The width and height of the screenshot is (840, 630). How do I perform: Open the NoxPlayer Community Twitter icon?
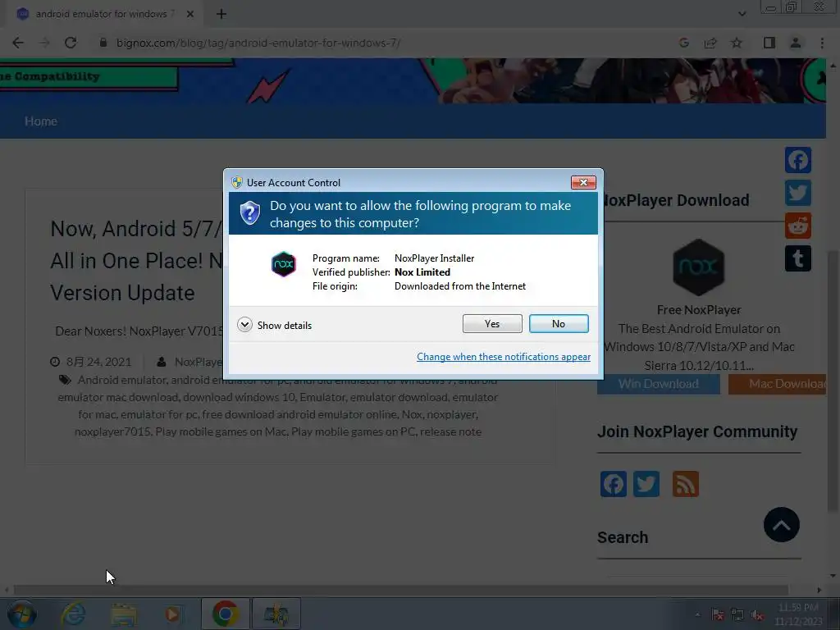tap(646, 484)
